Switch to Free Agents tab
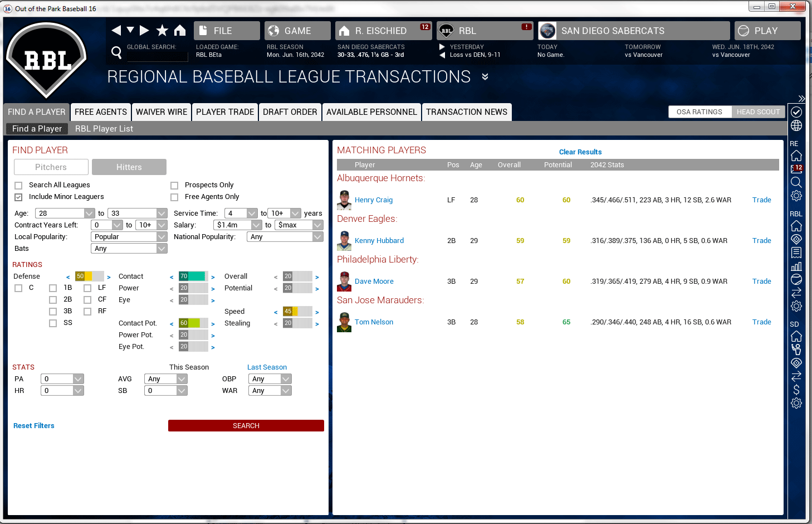Image resolution: width=812 pixels, height=524 pixels. 101,112
